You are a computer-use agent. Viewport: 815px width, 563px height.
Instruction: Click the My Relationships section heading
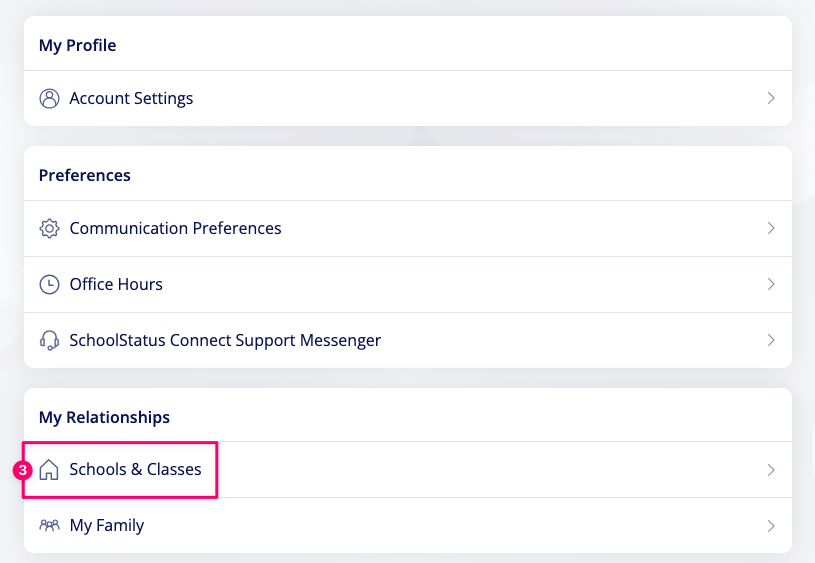[x=104, y=417]
